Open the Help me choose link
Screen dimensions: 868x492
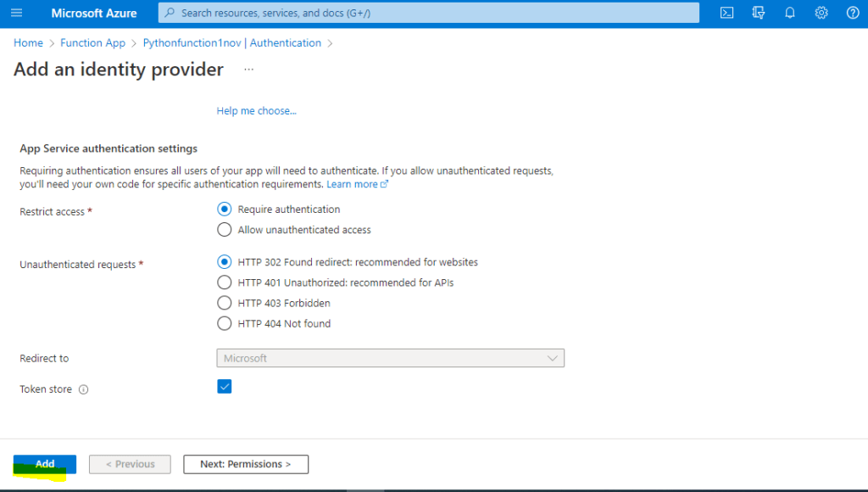pyautogui.click(x=256, y=110)
